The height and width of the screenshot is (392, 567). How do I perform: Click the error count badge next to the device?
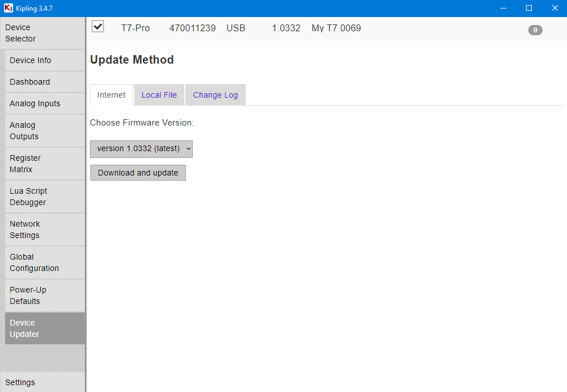tap(535, 30)
